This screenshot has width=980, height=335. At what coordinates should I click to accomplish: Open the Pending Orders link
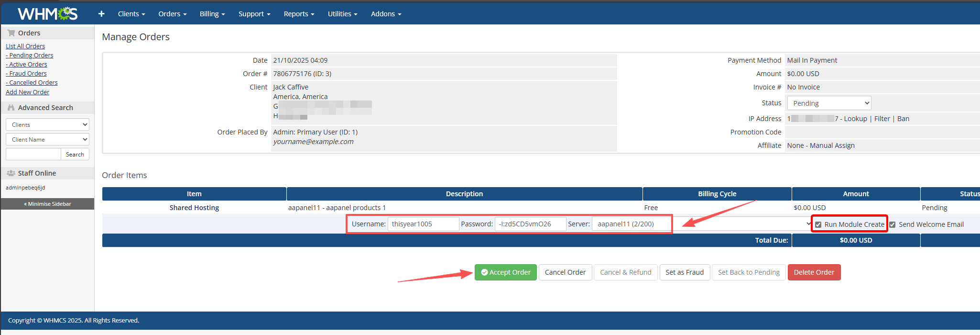31,56
